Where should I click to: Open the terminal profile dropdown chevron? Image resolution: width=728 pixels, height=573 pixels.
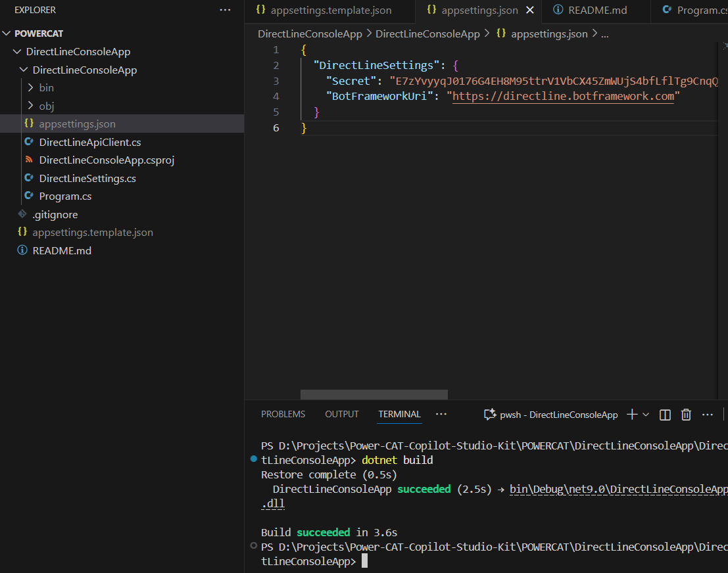point(644,414)
